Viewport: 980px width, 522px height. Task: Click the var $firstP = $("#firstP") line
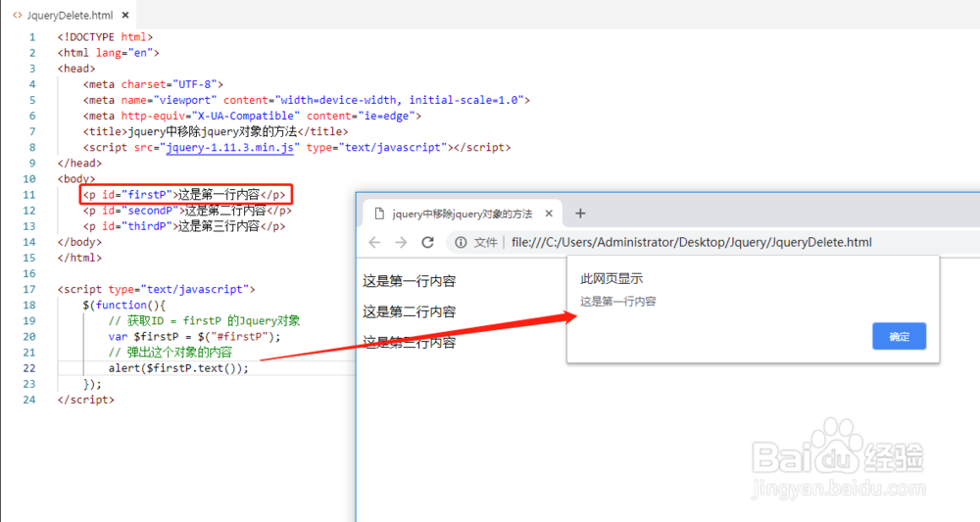pyautogui.click(x=194, y=337)
